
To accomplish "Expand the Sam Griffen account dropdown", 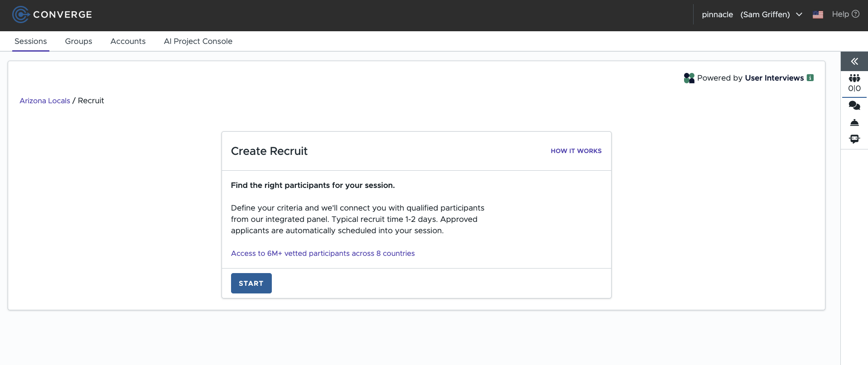I will 799,14.
